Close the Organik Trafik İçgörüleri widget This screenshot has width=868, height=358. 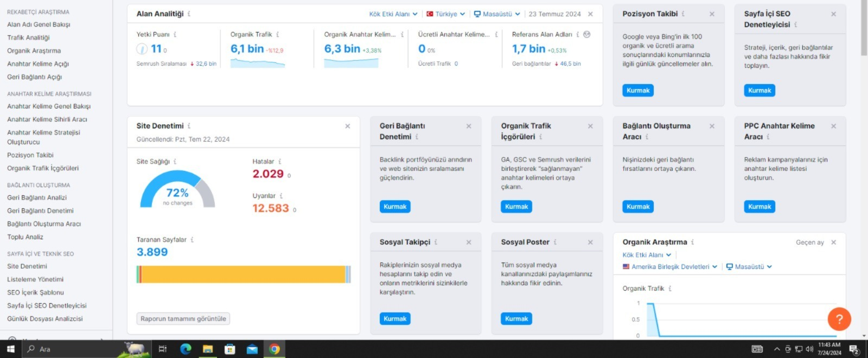point(590,126)
